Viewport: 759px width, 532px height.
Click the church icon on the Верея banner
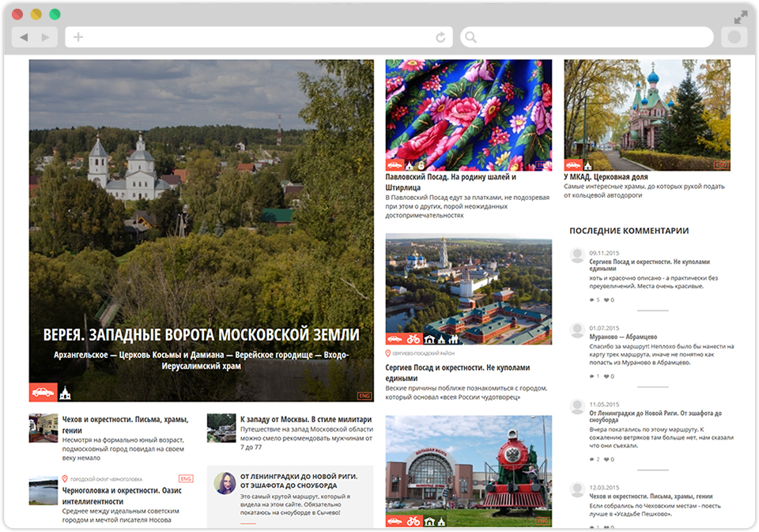66,392
